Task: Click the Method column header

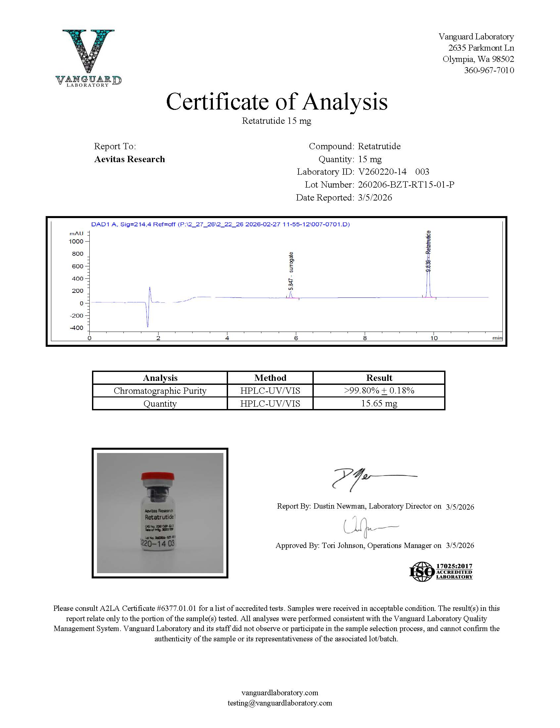Action: (270, 378)
